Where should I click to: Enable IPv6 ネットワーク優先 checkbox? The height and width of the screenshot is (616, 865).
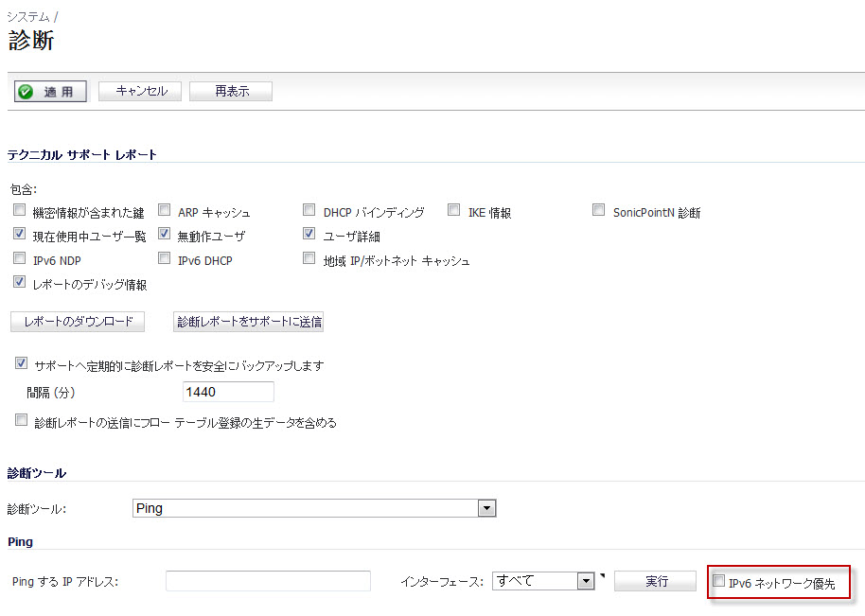[x=718, y=581]
